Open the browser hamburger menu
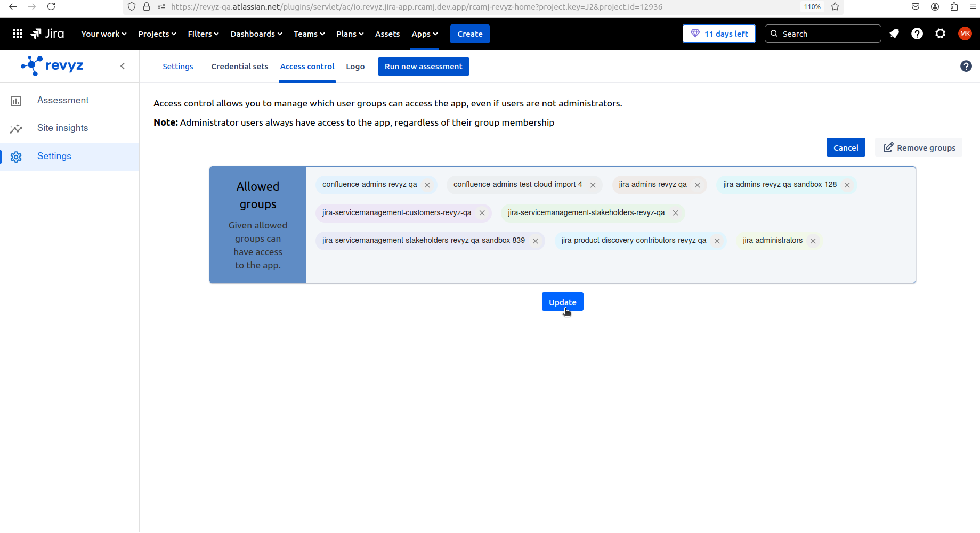Image resolution: width=980 pixels, height=533 pixels. 973,6
